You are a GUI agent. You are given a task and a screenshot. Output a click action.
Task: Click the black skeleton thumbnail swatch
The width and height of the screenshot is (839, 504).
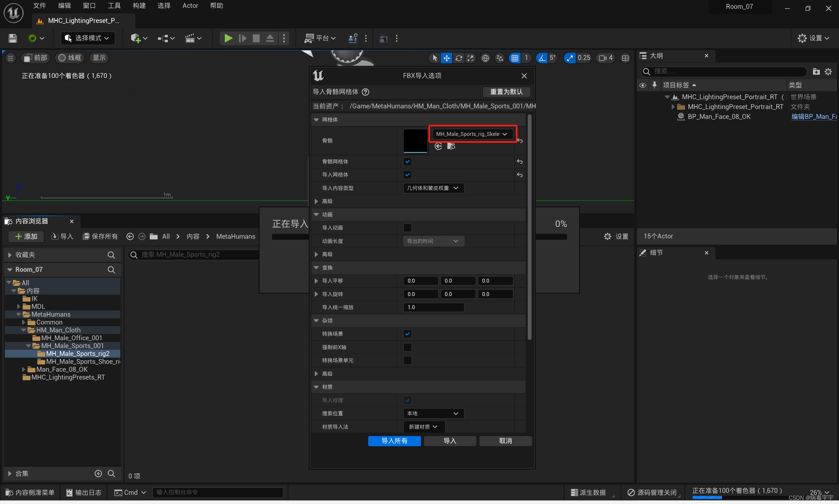(x=415, y=140)
